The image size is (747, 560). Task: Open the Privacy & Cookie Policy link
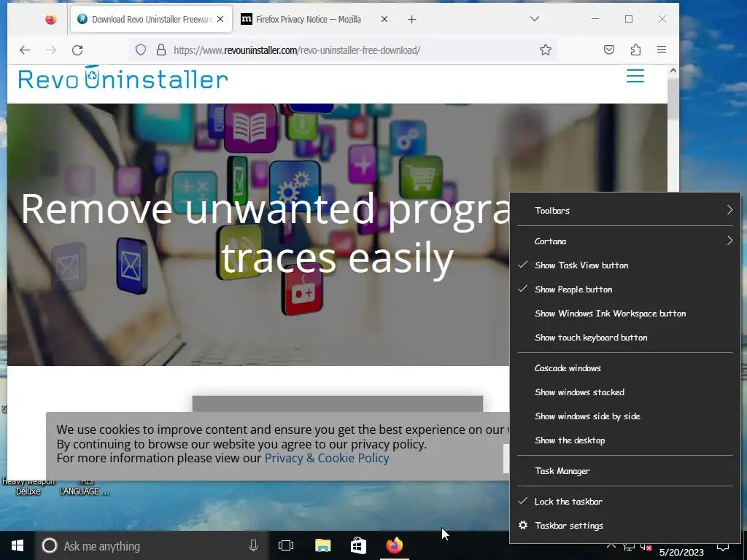[x=327, y=458]
